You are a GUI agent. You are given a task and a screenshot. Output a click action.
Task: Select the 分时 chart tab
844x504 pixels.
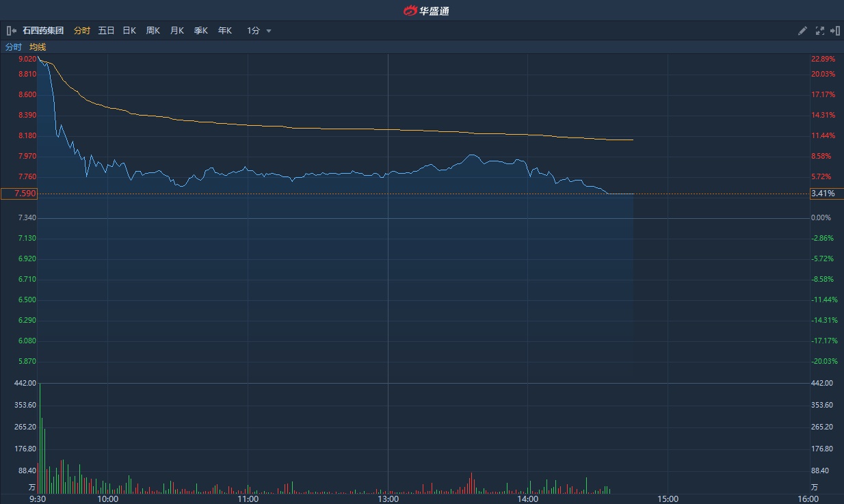pos(82,31)
